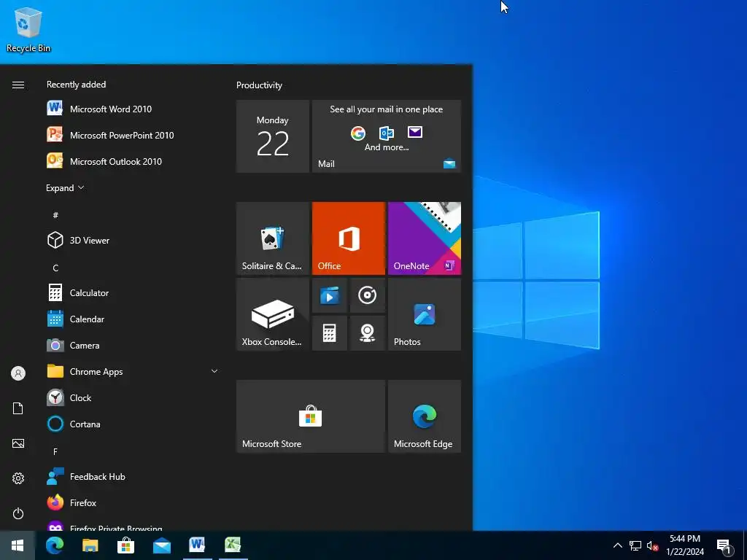Click the F letter group header
This screenshot has width=747, height=560.
(55, 451)
